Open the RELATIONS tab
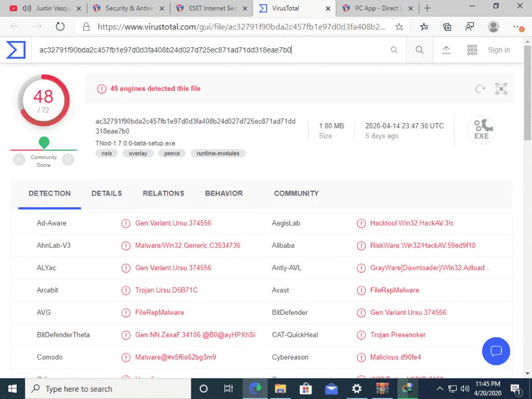Viewport: 532px width, 399px height. pyautogui.click(x=163, y=193)
